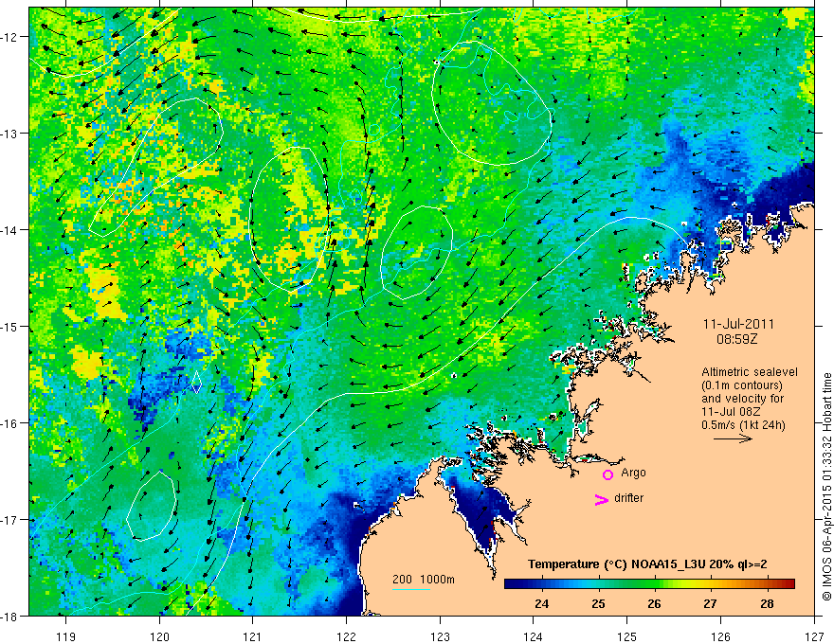Click the '200 1000m' depth legend text
834x644 pixels.
424,580
